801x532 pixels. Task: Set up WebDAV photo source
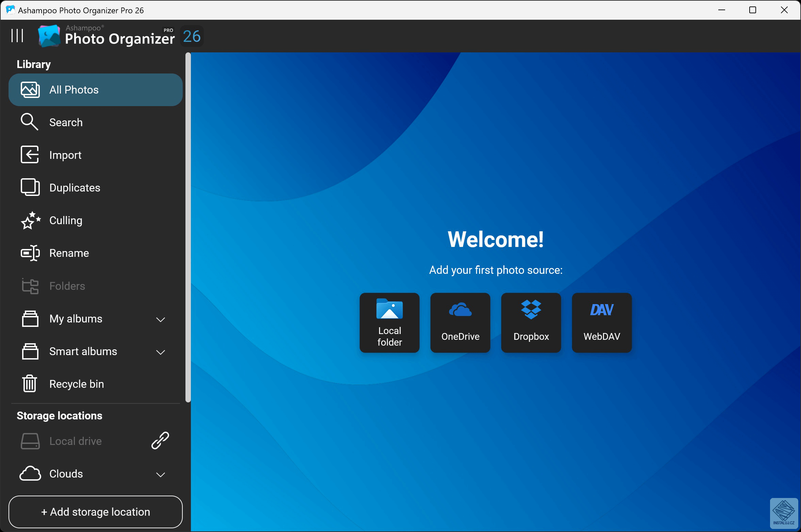pos(601,322)
